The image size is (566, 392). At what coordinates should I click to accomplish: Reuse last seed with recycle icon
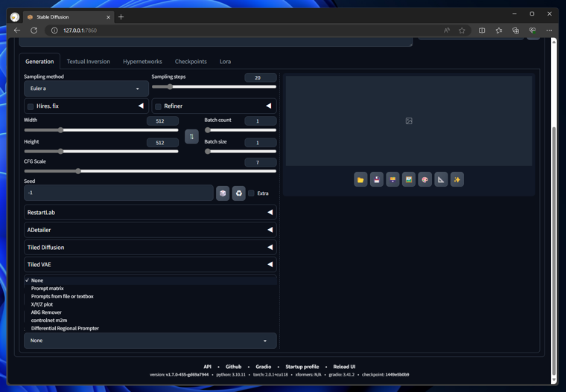click(x=238, y=193)
